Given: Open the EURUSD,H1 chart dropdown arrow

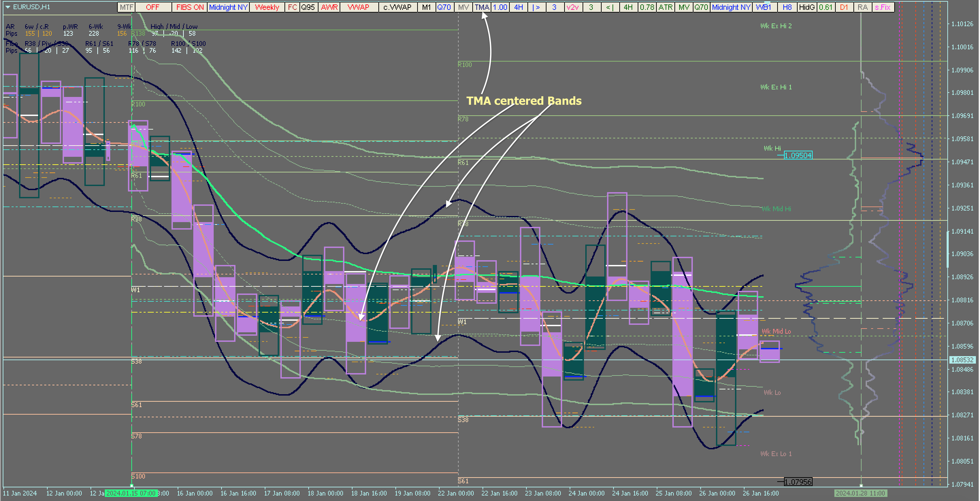Looking at the screenshot, I should 7,7.
